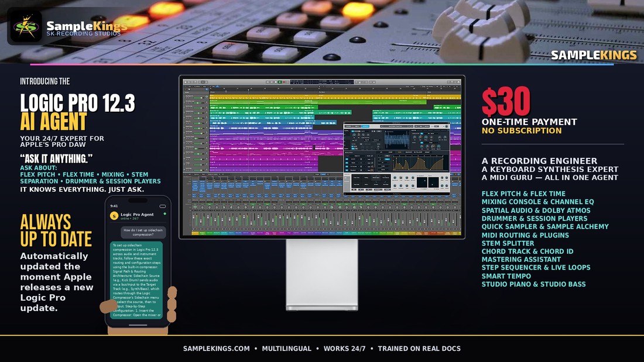Viewport: 644px width, 362px height.
Task: Click "MIXING CONSOLE & CHANNEL EQ" feature
Action: (x=537, y=202)
